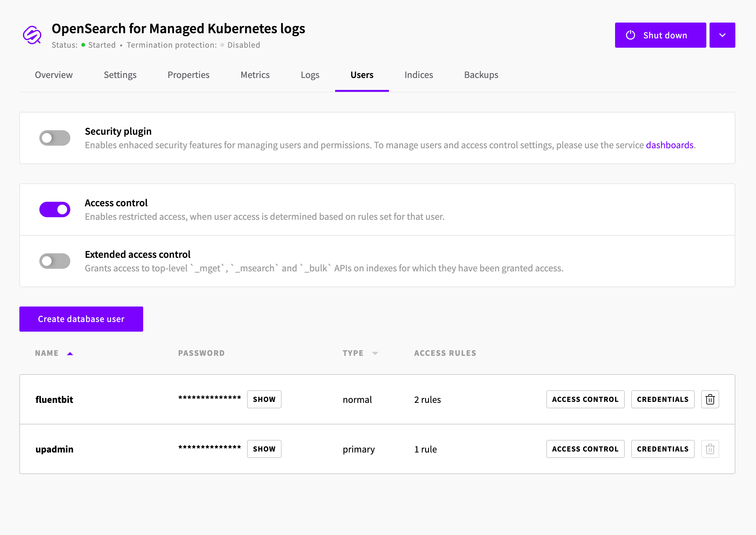This screenshot has height=535, width=756.
Task: Click the 'Started' status text
Action: [102, 45]
